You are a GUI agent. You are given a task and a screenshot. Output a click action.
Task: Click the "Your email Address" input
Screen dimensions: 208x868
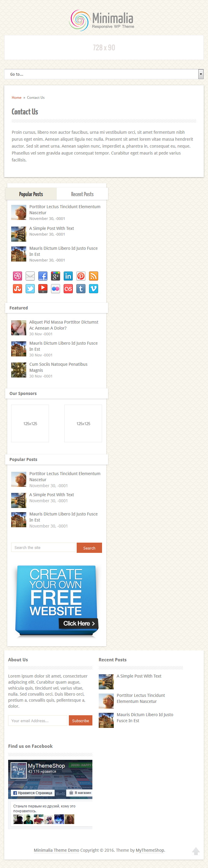38,720
